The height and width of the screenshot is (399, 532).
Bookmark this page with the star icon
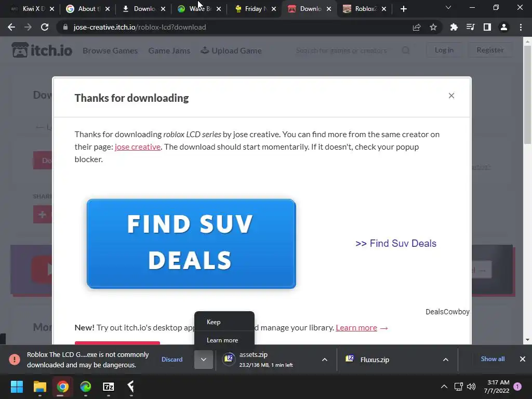click(433, 27)
